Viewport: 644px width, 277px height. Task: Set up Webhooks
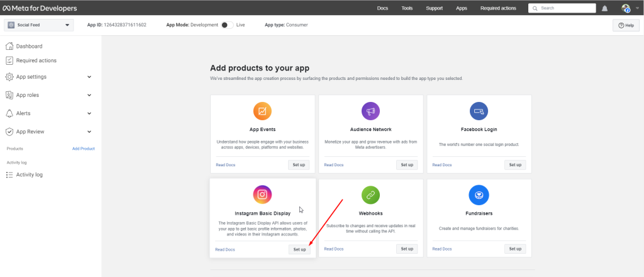pyautogui.click(x=407, y=249)
